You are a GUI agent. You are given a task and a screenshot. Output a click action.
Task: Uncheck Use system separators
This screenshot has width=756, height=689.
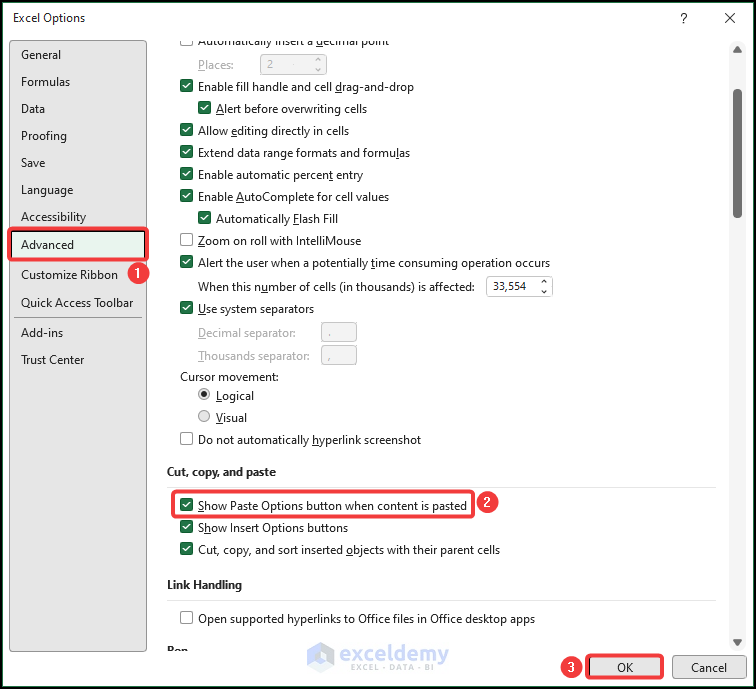tap(187, 308)
